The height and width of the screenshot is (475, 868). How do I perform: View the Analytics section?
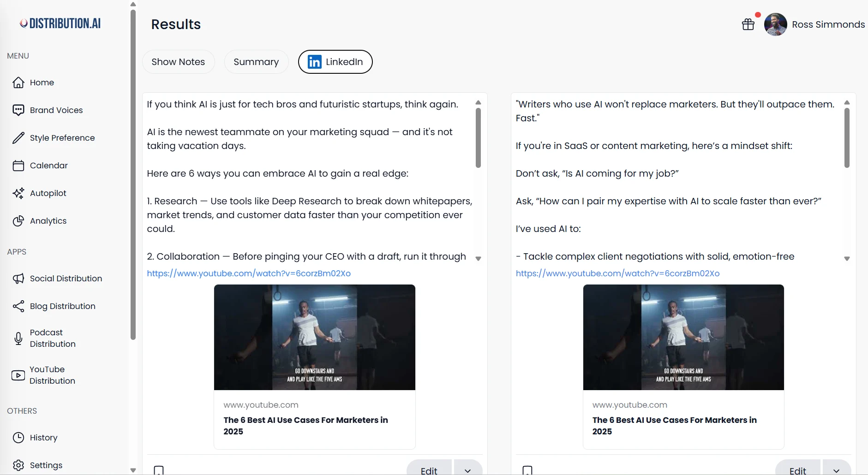pyautogui.click(x=48, y=220)
